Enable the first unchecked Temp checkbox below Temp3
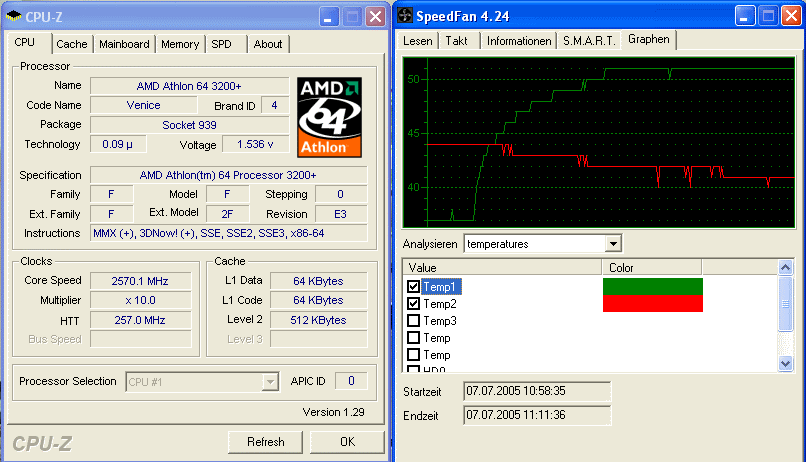806x462 pixels. 413,338
